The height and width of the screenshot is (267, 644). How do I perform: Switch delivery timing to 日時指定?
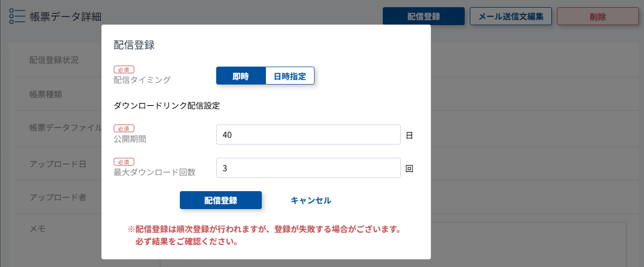click(x=289, y=76)
